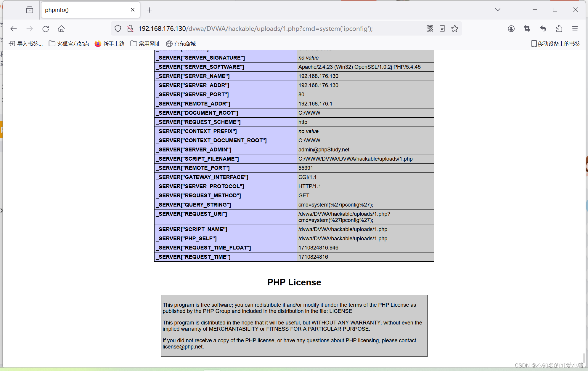
Task: Click GATEWAY_INTERFACE value CGI/1.1
Action: click(x=307, y=177)
